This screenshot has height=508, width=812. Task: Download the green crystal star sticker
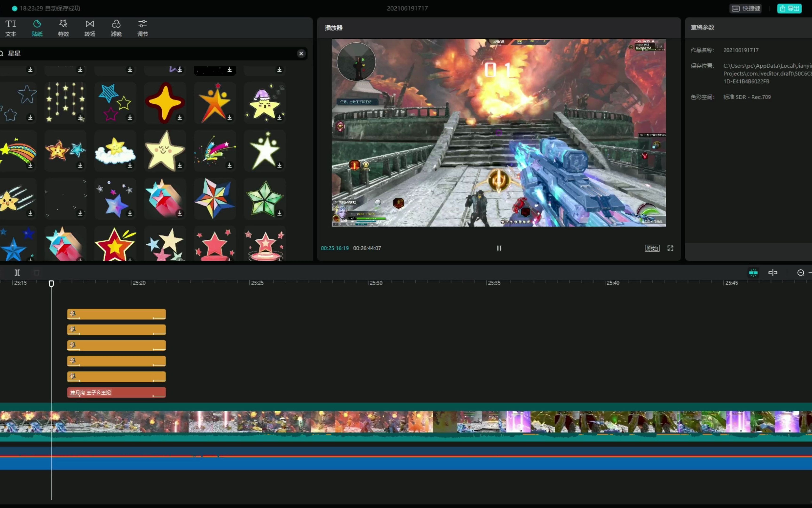(280, 213)
